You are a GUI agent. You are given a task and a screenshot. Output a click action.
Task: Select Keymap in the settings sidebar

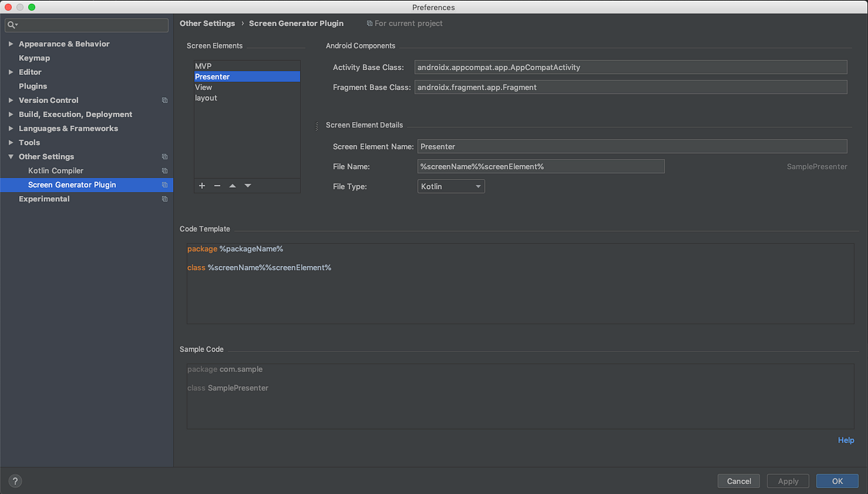pos(34,58)
